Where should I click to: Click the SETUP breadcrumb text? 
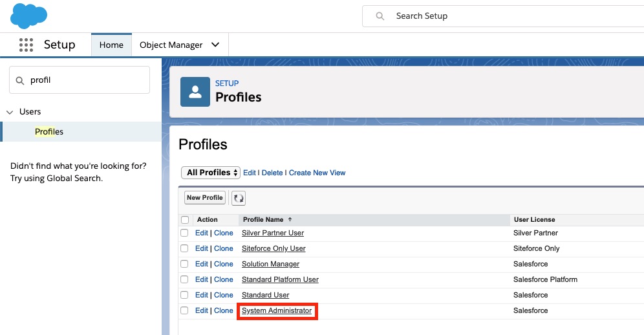pos(227,83)
